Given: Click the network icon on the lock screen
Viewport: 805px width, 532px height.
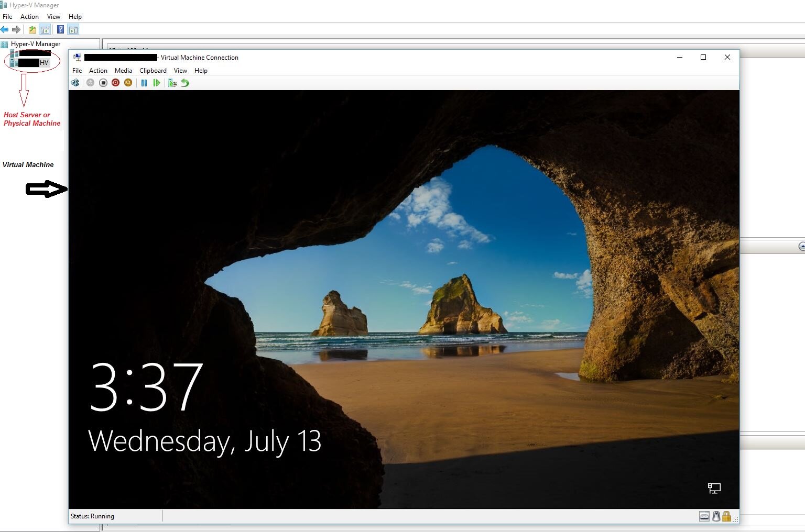Looking at the screenshot, I should (714, 489).
